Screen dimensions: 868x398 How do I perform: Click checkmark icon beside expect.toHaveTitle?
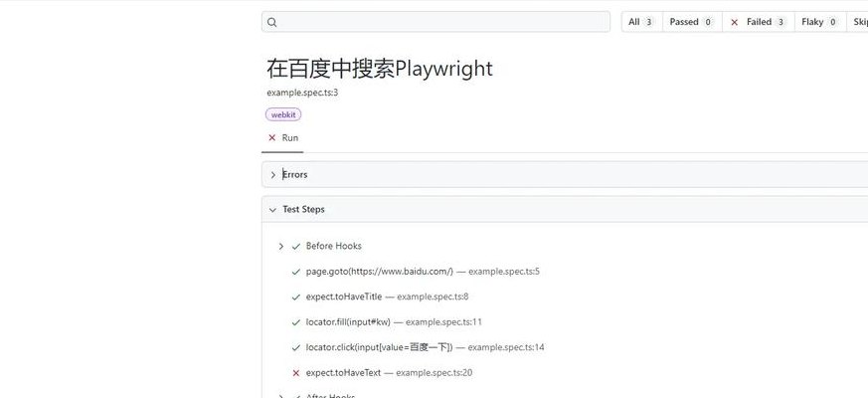pyautogui.click(x=295, y=298)
